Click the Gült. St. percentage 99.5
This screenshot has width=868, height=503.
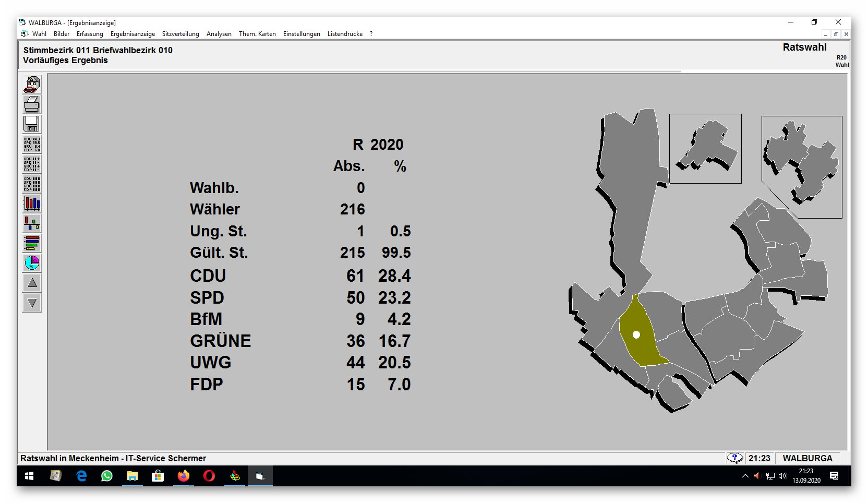tap(396, 253)
